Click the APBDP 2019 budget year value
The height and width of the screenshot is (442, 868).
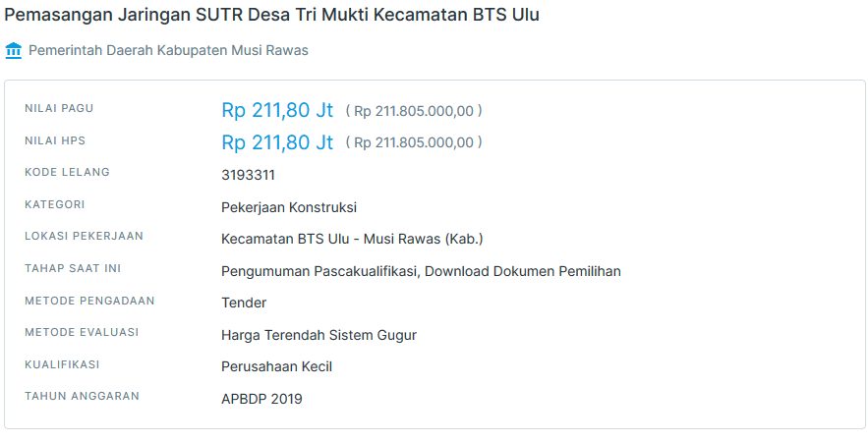click(x=261, y=399)
